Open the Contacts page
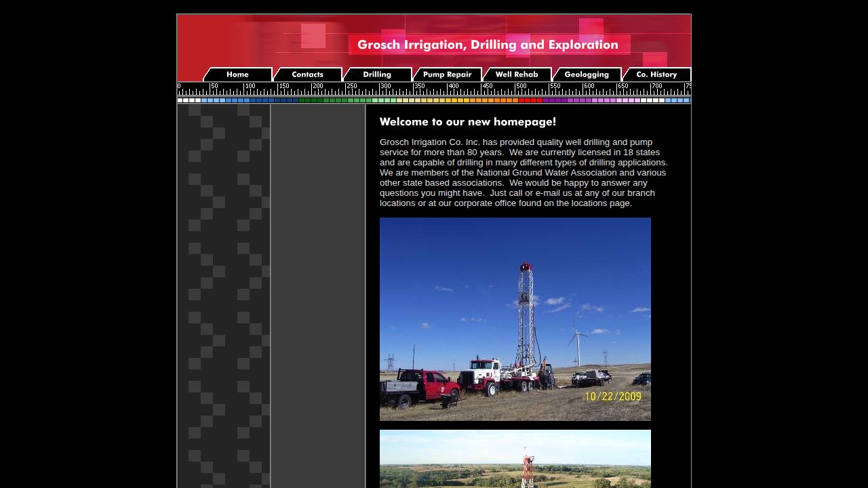 click(307, 75)
